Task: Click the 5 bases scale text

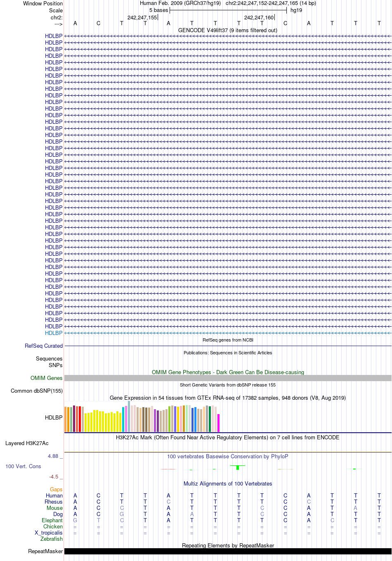Action: pos(159,10)
